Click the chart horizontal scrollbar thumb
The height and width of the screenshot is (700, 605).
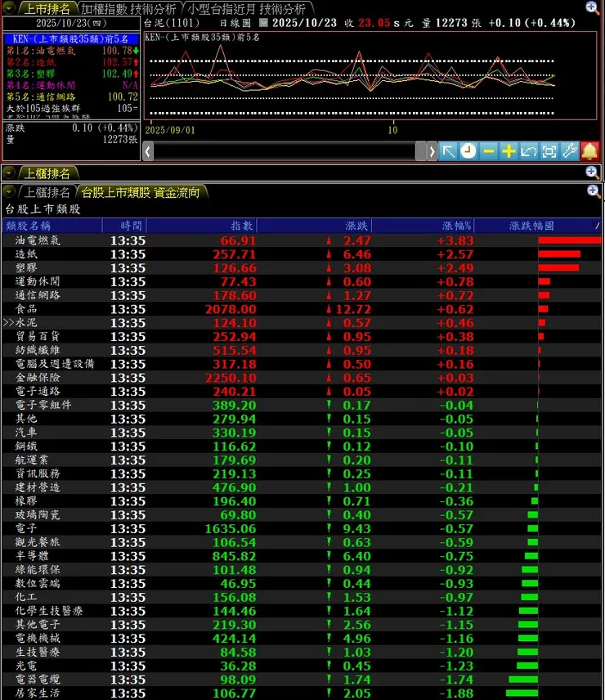point(420,151)
